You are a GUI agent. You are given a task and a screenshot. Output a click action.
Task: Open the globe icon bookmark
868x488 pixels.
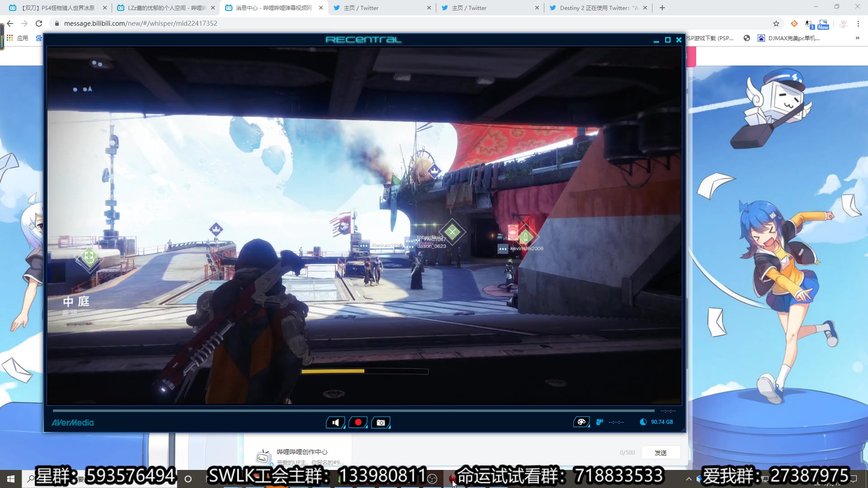click(x=747, y=38)
